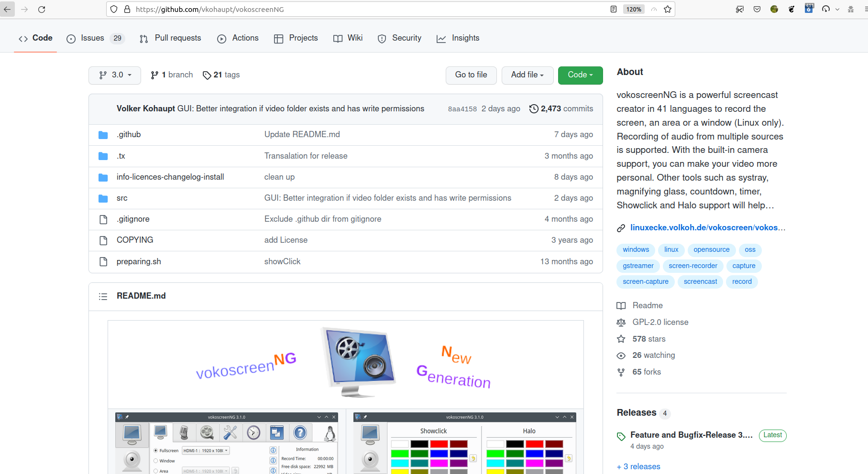868x474 pixels.
Task: Click the COPYING file icon
Action: 103,240
